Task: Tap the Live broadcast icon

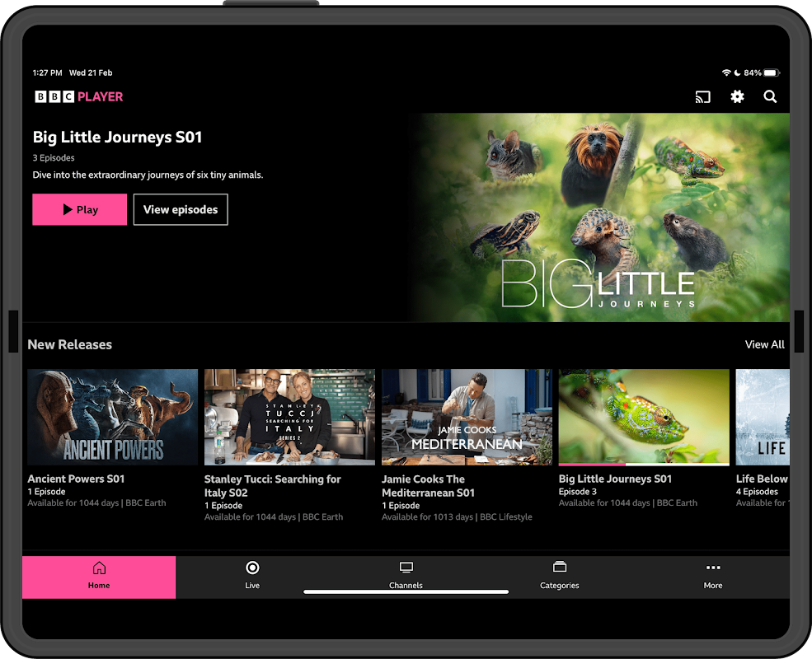Action: 252,568
